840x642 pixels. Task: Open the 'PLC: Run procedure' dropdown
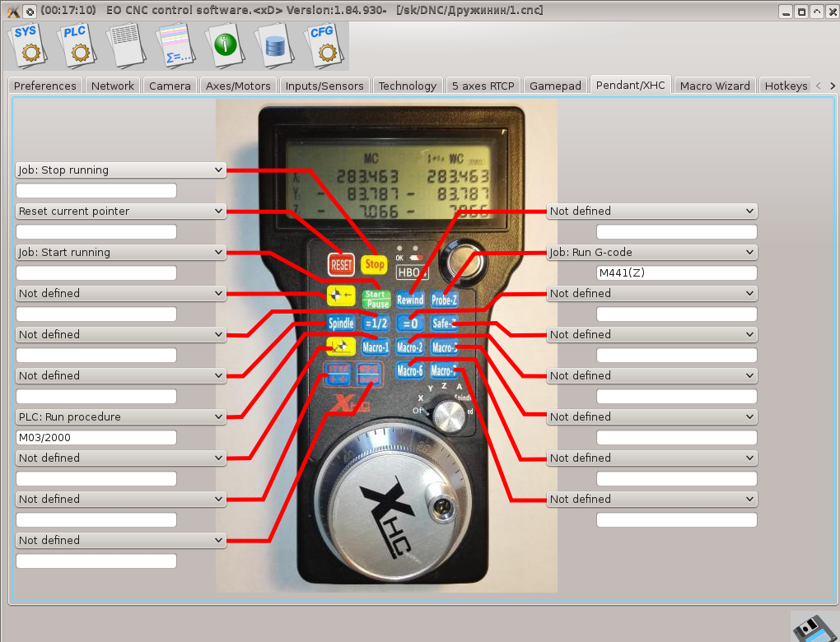(120, 416)
